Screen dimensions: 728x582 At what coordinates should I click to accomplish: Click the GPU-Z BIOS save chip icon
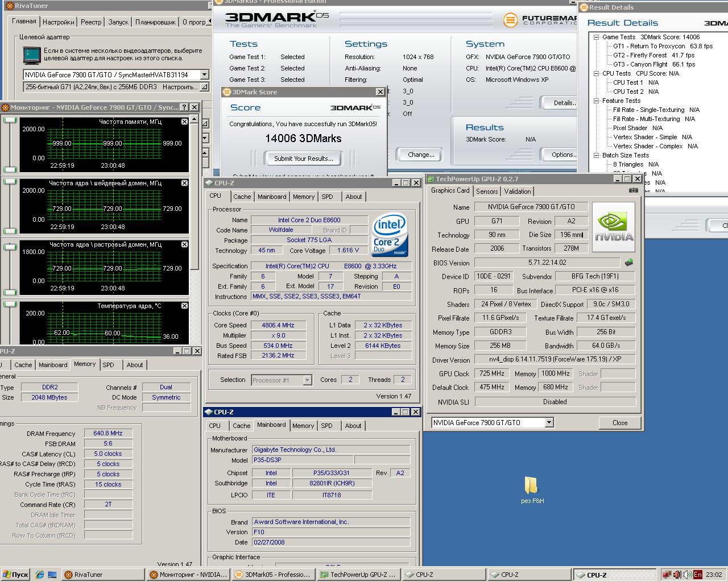(629, 263)
